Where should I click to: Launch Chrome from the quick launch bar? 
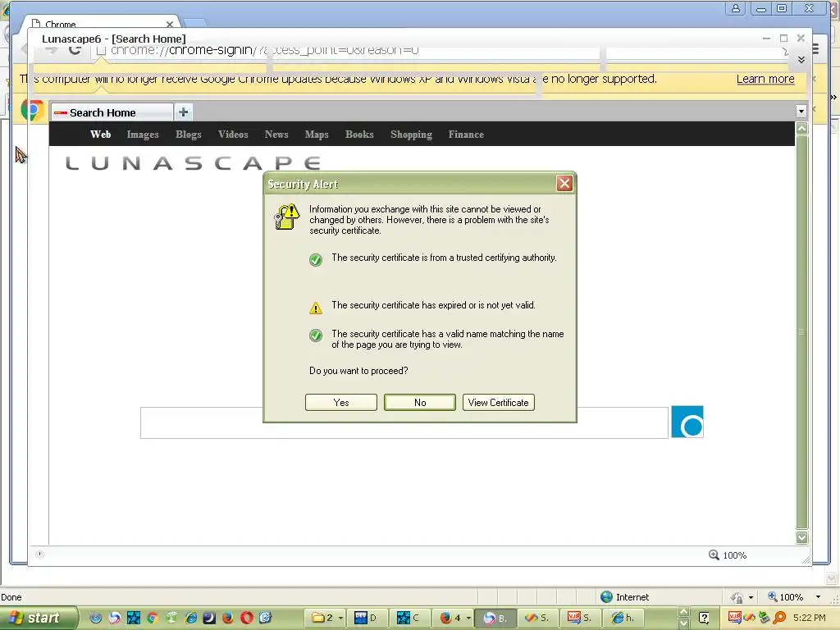click(x=152, y=618)
